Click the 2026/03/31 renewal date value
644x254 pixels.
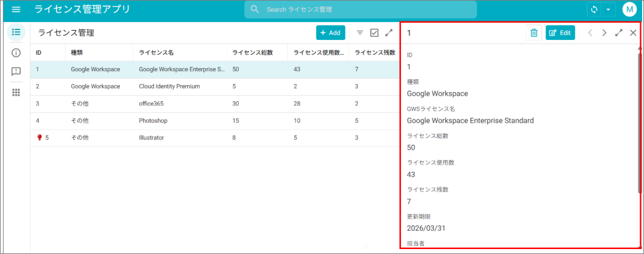426,229
